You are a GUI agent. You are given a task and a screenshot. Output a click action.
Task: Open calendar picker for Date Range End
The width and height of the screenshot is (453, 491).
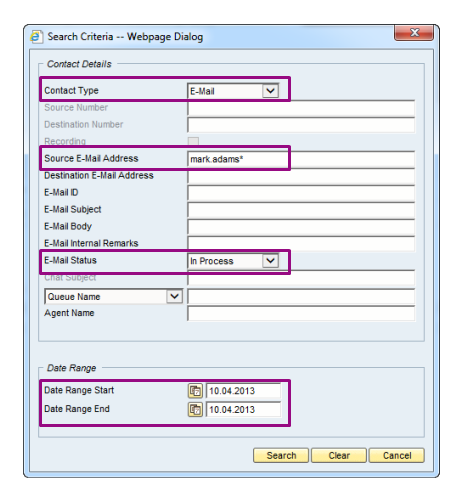click(x=195, y=409)
